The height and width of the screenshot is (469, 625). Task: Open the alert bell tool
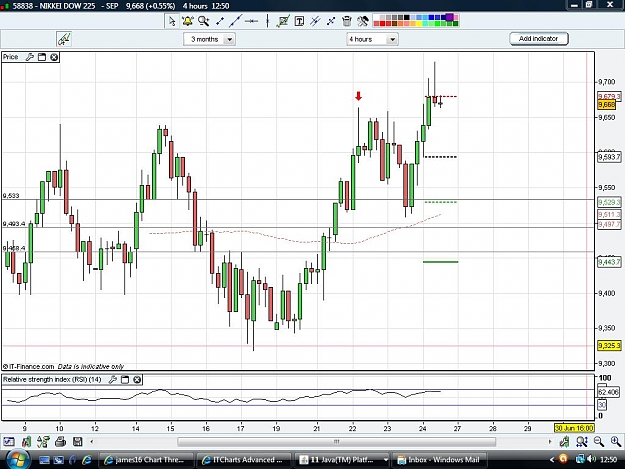click(x=187, y=21)
